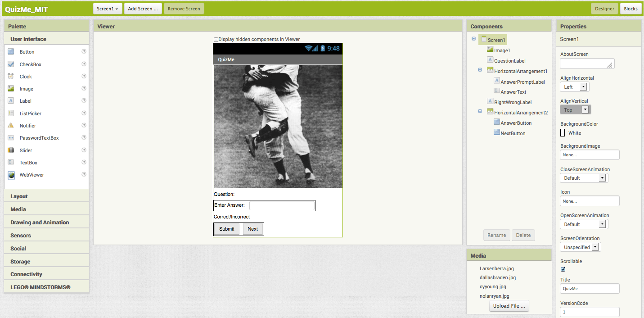Screen dimensions: 644x318
Task: Open help for Image palette component
Action: click(84, 88)
